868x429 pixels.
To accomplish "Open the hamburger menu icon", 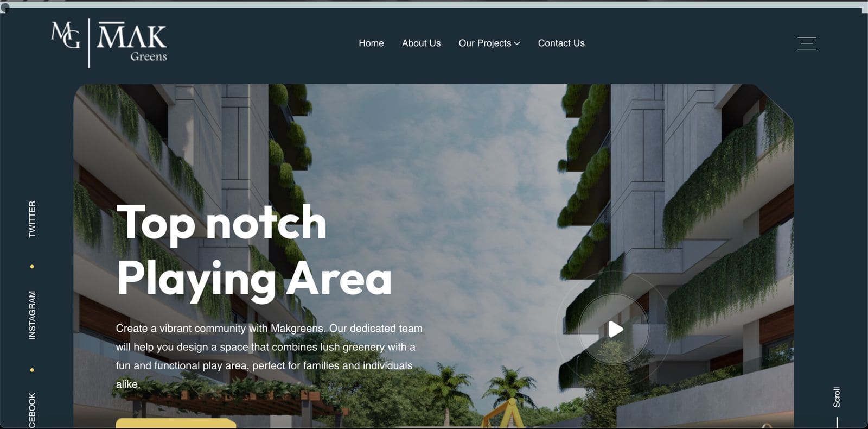I will 807,43.
